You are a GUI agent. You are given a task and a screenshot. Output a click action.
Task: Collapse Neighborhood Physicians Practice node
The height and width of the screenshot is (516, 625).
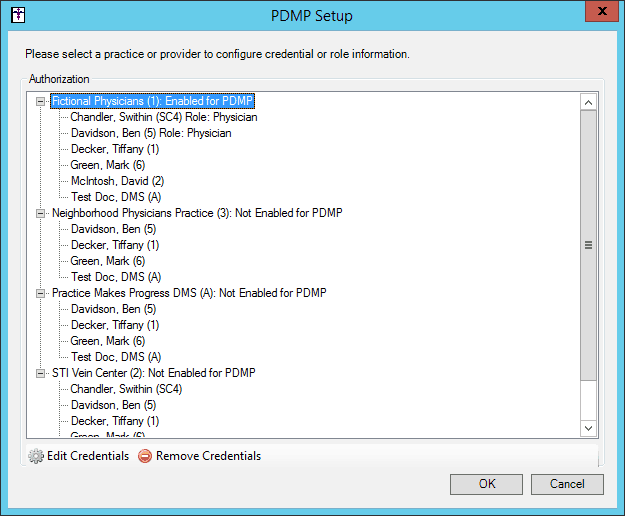[x=40, y=214]
